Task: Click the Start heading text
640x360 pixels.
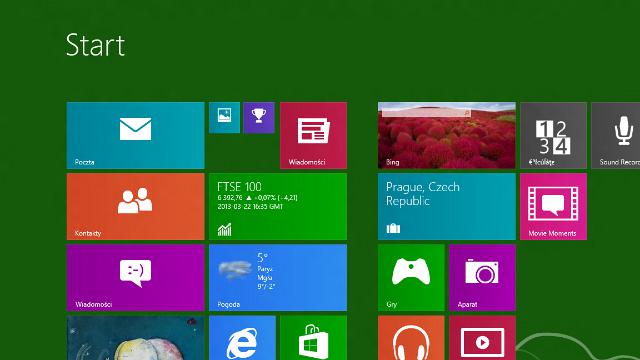Action: click(95, 45)
